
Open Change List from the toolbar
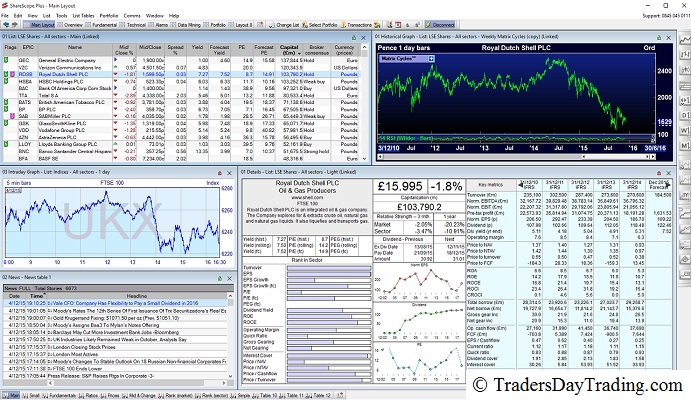tap(284, 25)
